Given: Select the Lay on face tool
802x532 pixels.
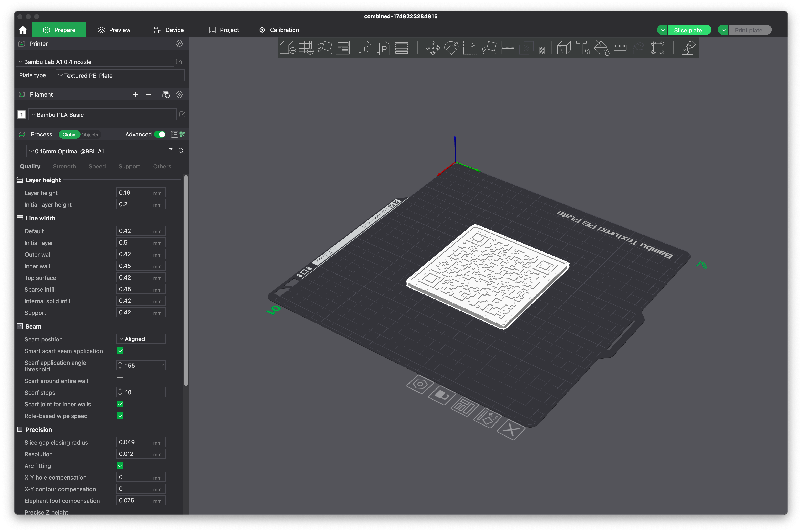Looking at the screenshot, I should 489,48.
